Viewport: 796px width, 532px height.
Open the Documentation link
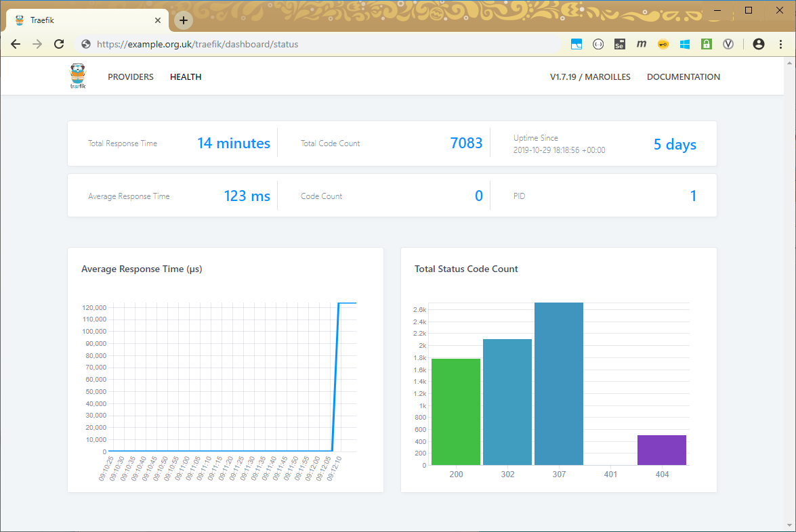point(683,77)
